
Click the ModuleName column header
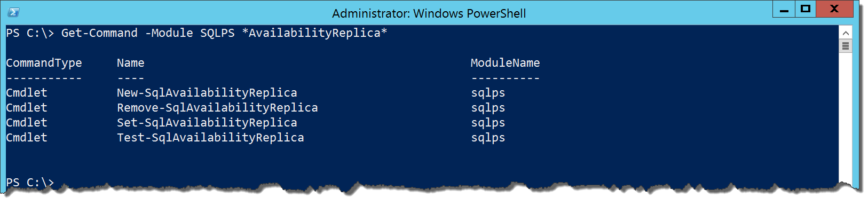tap(505, 63)
